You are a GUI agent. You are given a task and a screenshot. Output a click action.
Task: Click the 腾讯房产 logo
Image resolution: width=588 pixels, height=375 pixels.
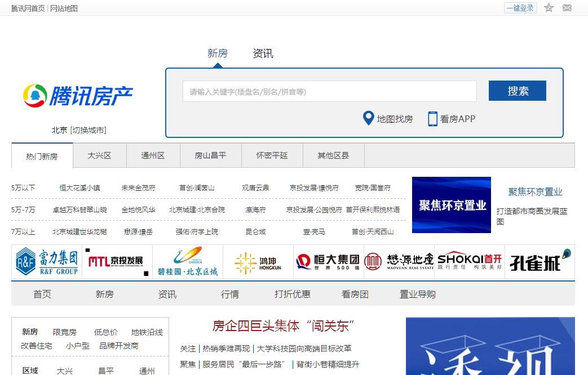78,96
